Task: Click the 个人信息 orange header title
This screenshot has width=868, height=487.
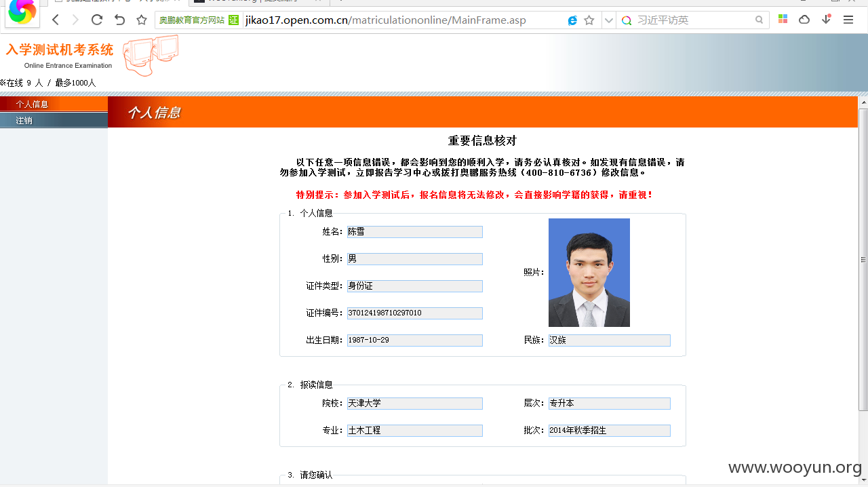Action: pyautogui.click(x=154, y=113)
